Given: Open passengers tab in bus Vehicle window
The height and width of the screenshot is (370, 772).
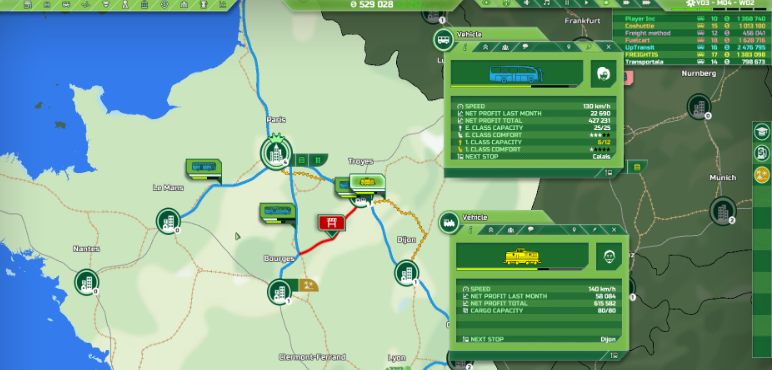Looking at the screenshot, I should click(x=506, y=47).
